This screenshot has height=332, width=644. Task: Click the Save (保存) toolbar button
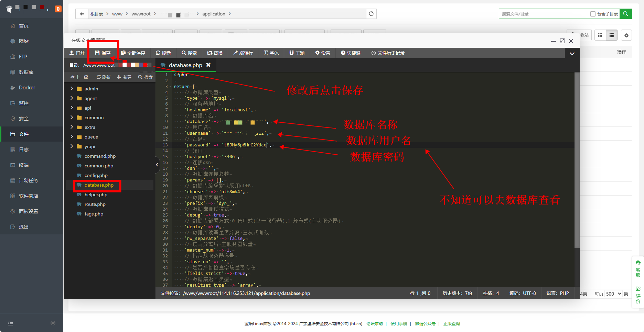point(103,53)
